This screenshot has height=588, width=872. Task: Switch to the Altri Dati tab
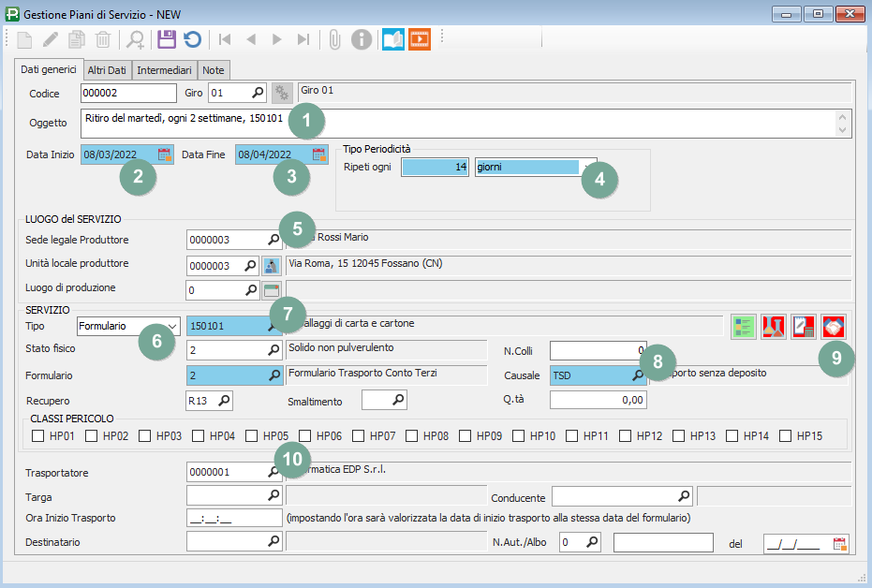coord(107,70)
